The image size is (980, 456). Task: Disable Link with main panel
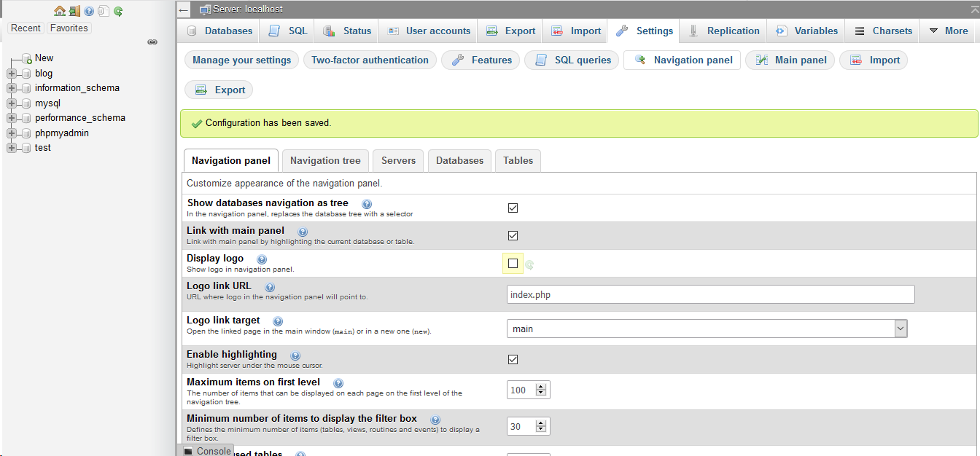(x=513, y=235)
